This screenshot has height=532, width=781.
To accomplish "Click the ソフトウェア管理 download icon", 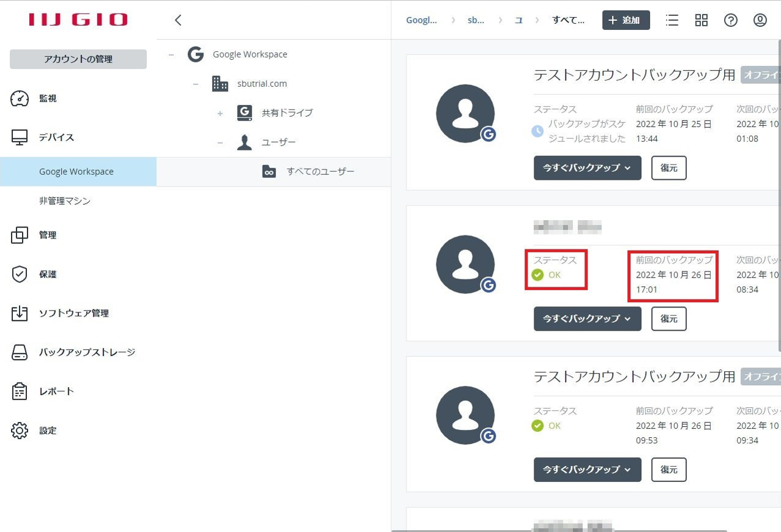I will [20, 314].
